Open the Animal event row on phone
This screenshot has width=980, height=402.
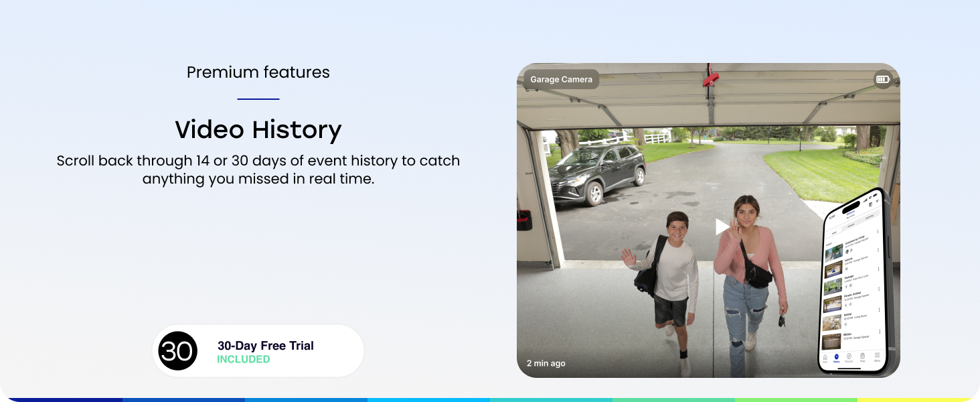(x=850, y=319)
